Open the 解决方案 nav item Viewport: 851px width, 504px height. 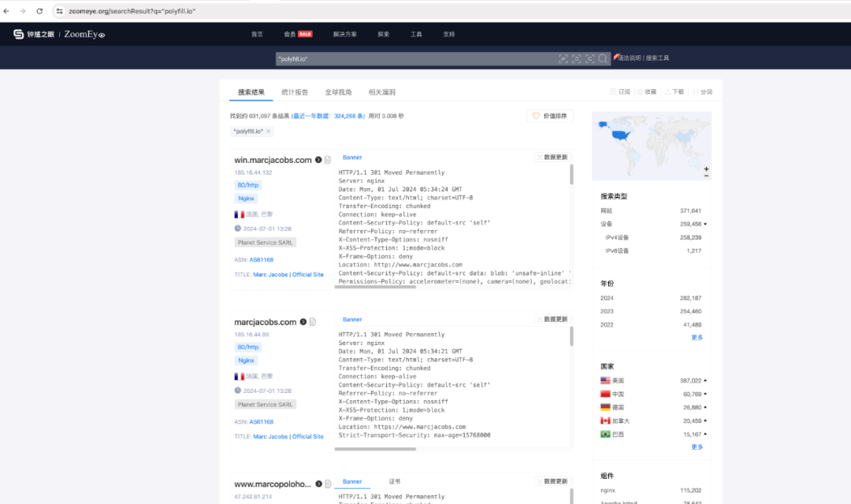click(x=344, y=34)
